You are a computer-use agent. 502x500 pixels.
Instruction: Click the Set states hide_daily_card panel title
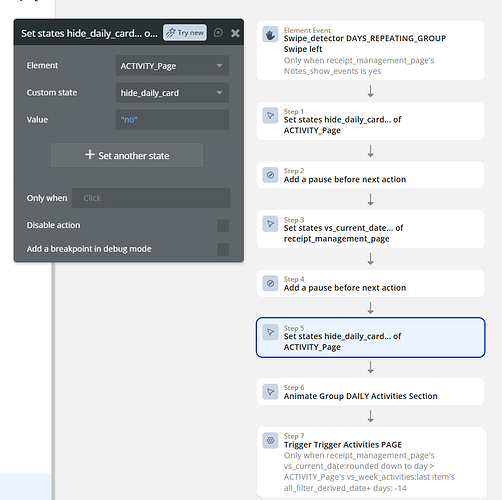pyautogui.click(x=89, y=33)
